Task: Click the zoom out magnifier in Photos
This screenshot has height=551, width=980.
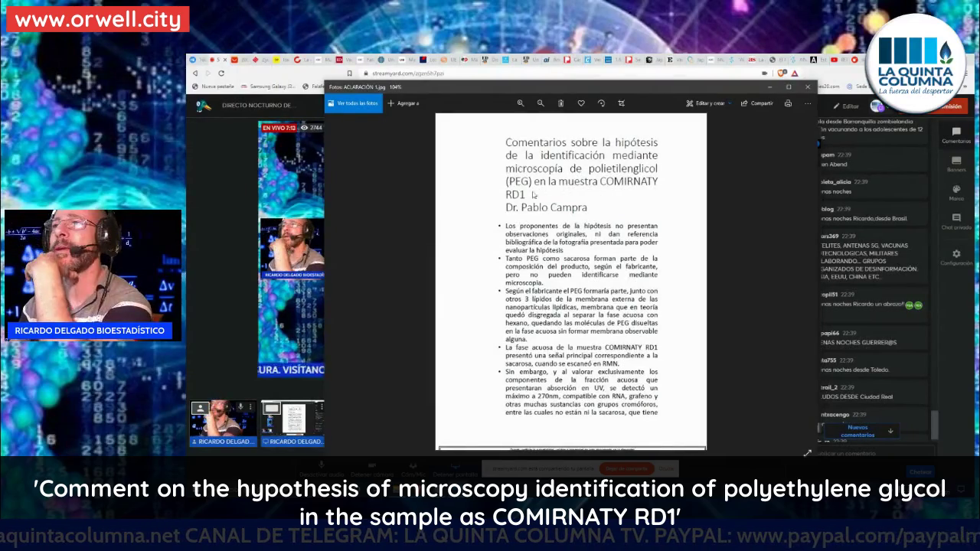Action: click(541, 103)
